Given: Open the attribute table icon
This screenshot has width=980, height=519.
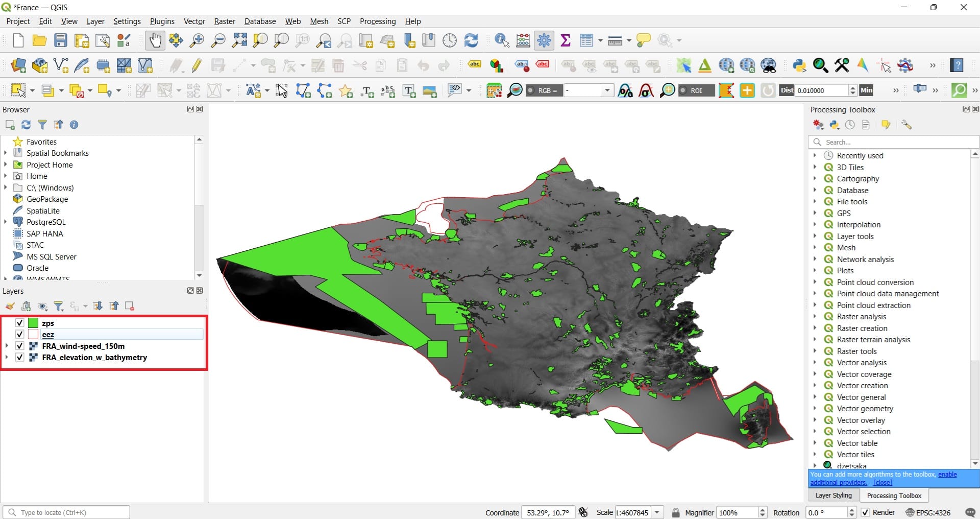Looking at the screenshot, I should pos(586,40).
